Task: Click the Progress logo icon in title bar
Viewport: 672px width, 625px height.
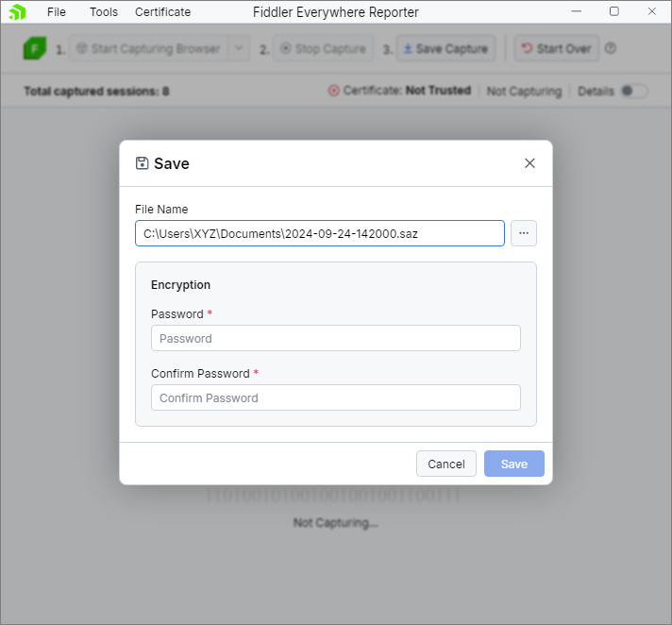Action: tap(17, 12)
